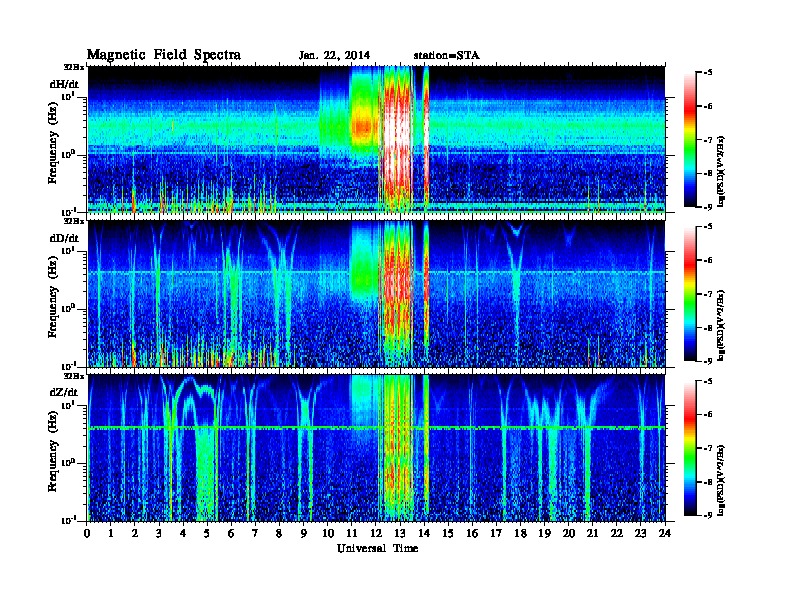792x612 pixels.
Task: Click hour "19" on the Universal Time axis
Action: (x=544, y=533)
